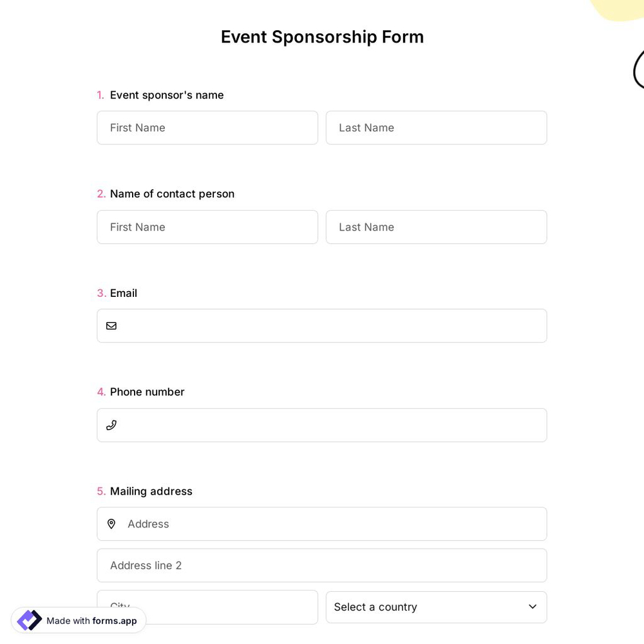Open the country selection dropdown
This screenshot has height=644, width=644.
click(x=436, y=607)
